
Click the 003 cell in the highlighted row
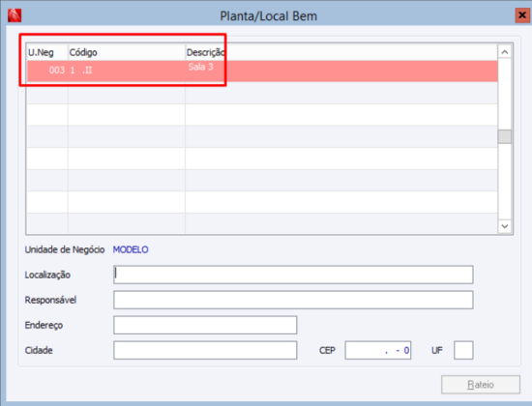tap(57, 71)
